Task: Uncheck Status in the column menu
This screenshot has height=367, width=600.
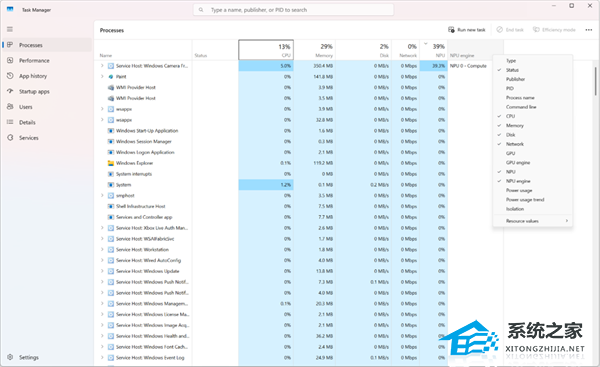Action: [x=533, y=70]
